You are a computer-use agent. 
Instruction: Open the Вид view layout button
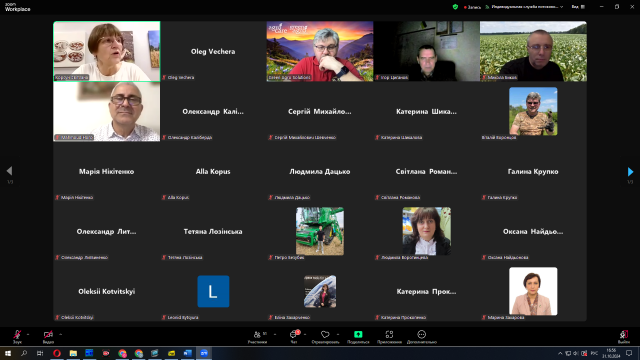(x=578, y=7)
